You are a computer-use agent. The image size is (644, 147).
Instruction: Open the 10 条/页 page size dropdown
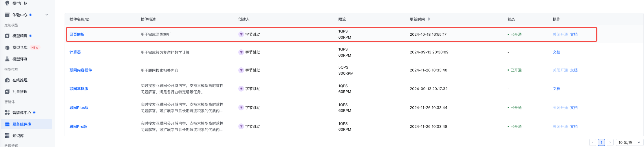629,142
